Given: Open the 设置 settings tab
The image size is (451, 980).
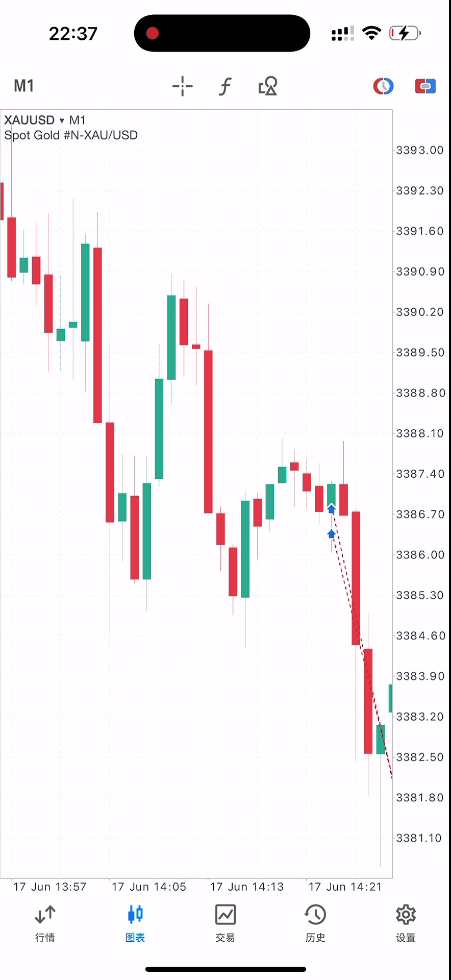Looking at the screenshot, I should point(406,923).
